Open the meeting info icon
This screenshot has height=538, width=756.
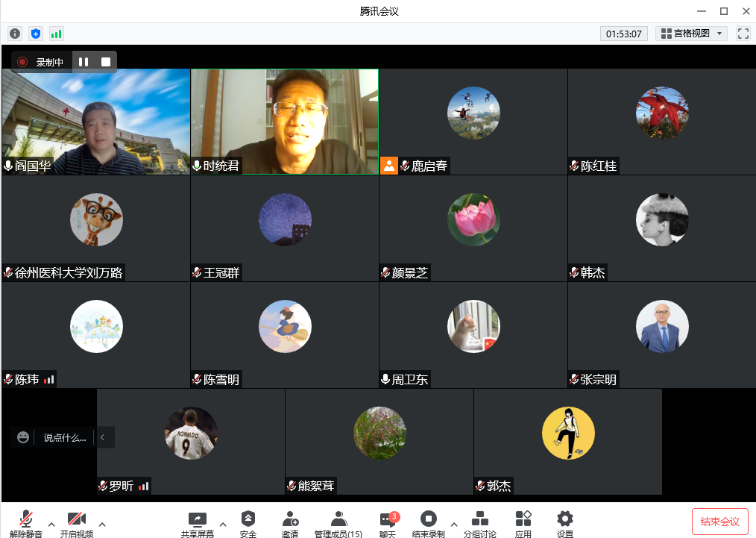[x=15, y=34]
